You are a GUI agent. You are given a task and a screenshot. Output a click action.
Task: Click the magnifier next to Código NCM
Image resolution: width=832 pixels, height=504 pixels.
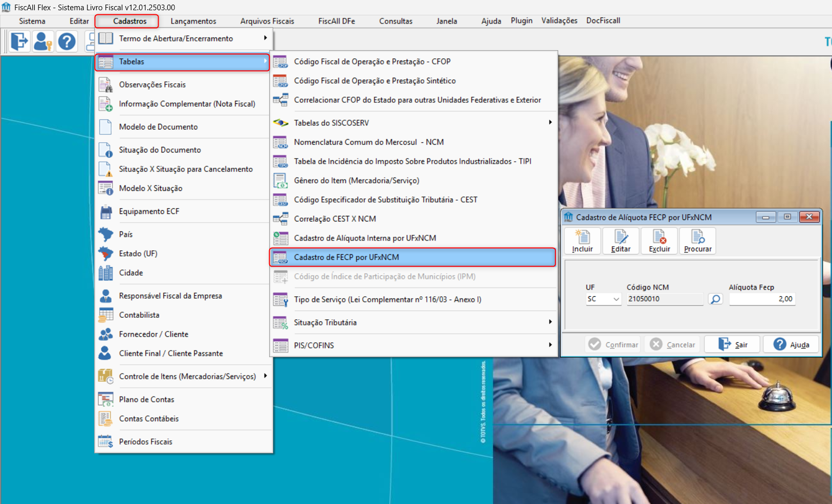point(715,299)
